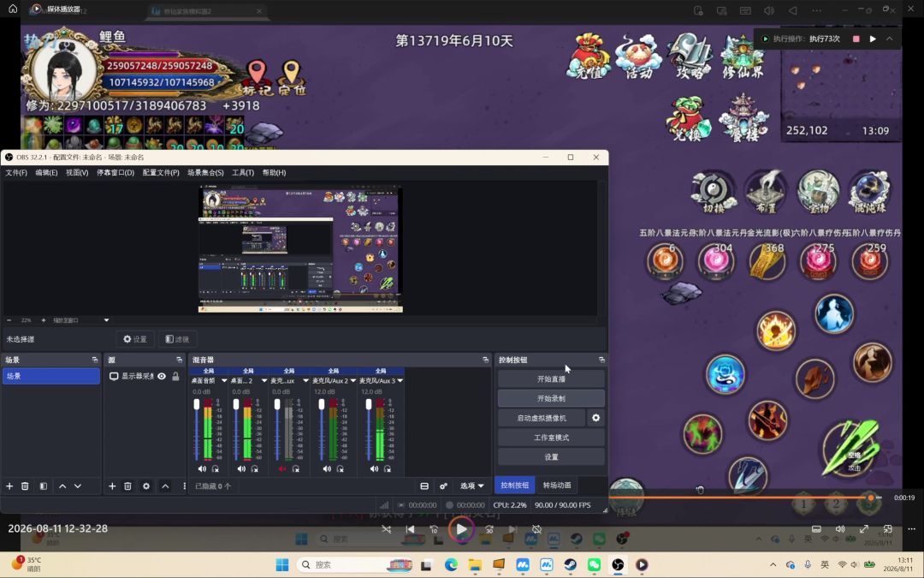Open the 桌面音频 channel dropdown arrow
This screenshot has width=924, height=578.
tap(224, 381)
